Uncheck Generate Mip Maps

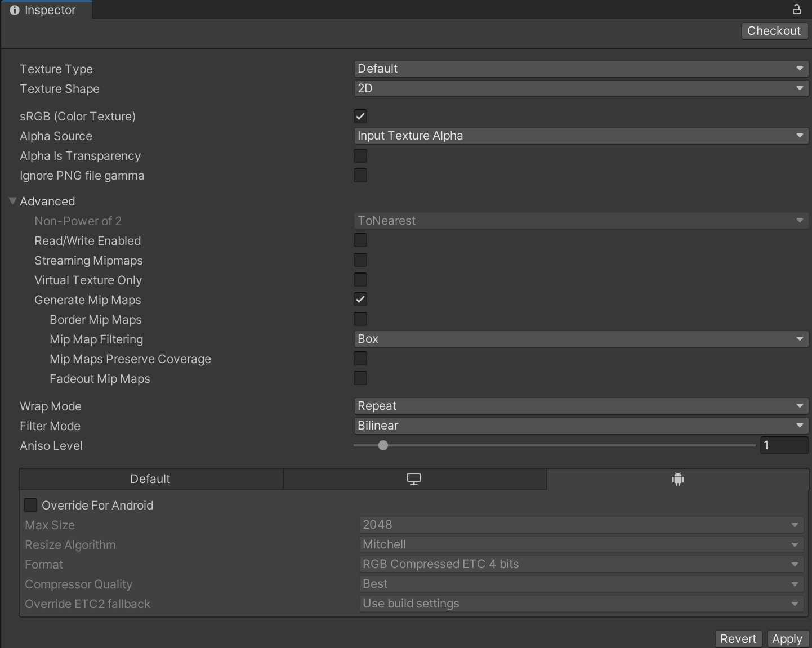pos(360,300)
